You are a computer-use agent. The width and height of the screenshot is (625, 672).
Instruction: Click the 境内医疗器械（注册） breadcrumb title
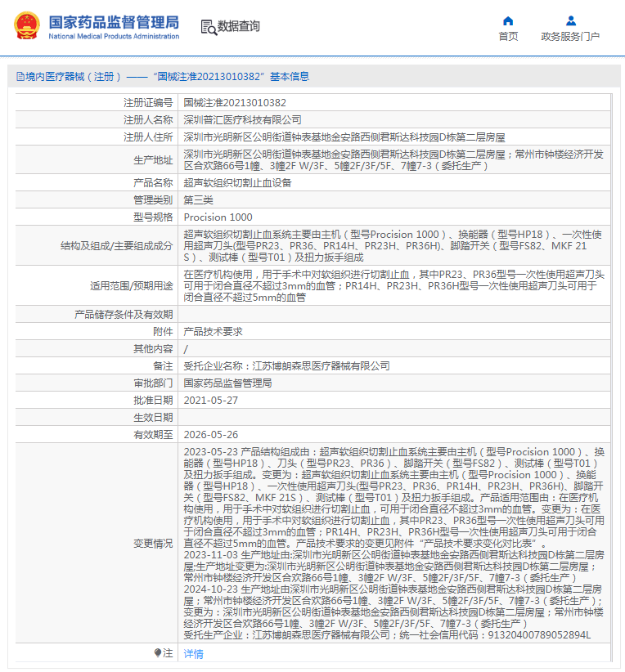pos(74,77)
